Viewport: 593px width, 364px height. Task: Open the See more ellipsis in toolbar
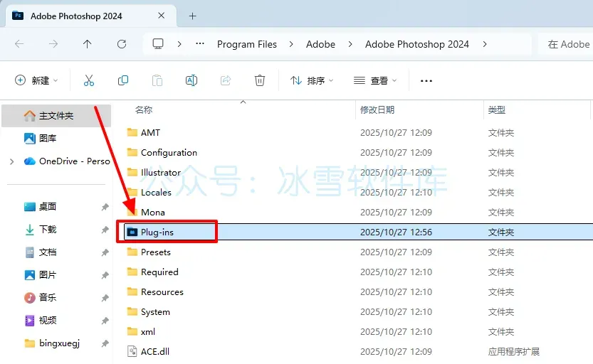(x=426, y=81)
